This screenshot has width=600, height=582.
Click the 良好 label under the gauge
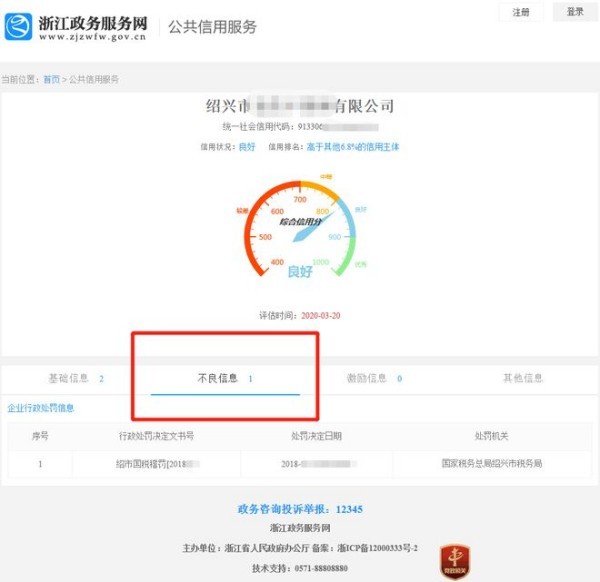300,272
